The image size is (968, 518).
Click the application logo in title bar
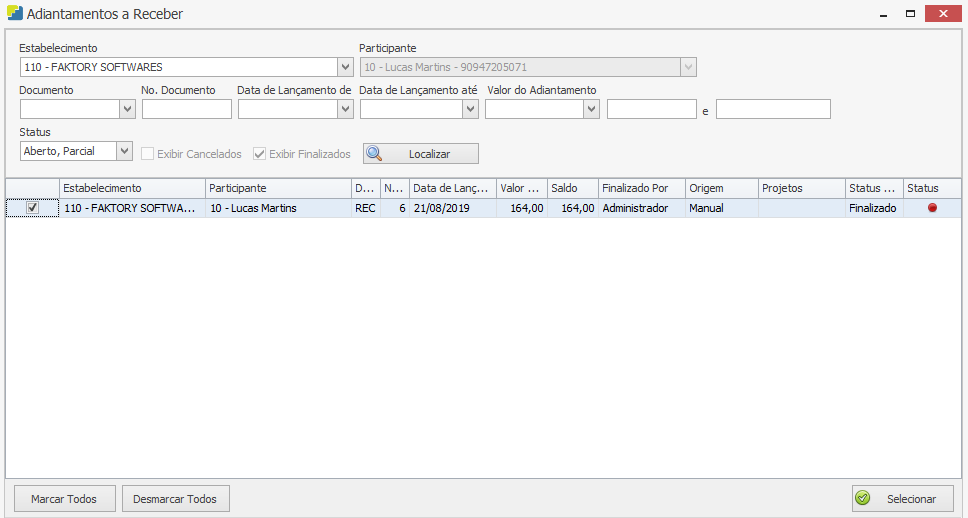click(15, 14)
